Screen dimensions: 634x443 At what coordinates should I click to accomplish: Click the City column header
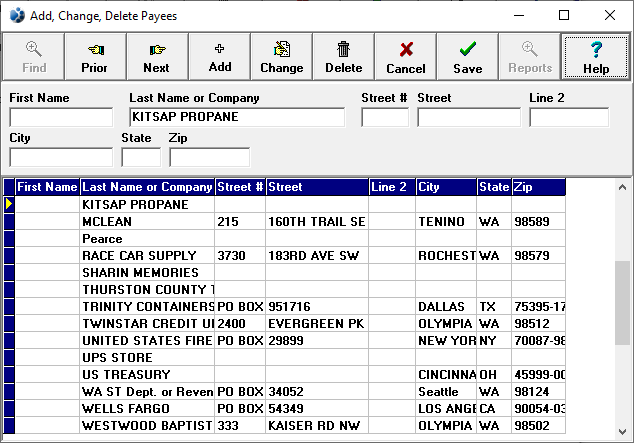coord(446,187)
